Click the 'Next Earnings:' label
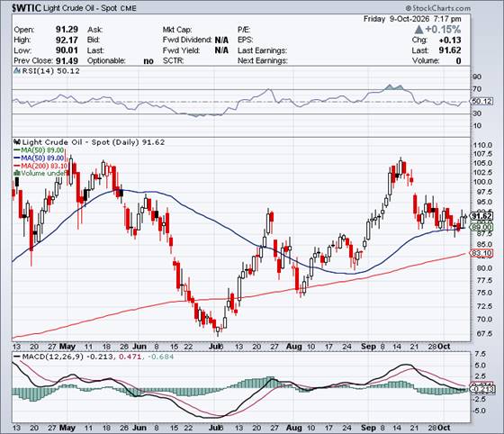504x434 pixels. point(263,60)
